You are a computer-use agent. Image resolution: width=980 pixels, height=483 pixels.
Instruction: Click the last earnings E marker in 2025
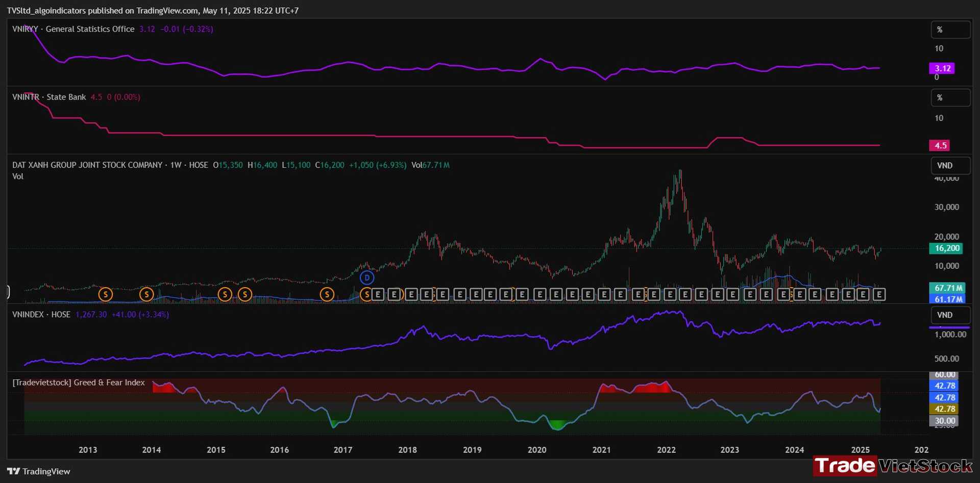[879, 294]
